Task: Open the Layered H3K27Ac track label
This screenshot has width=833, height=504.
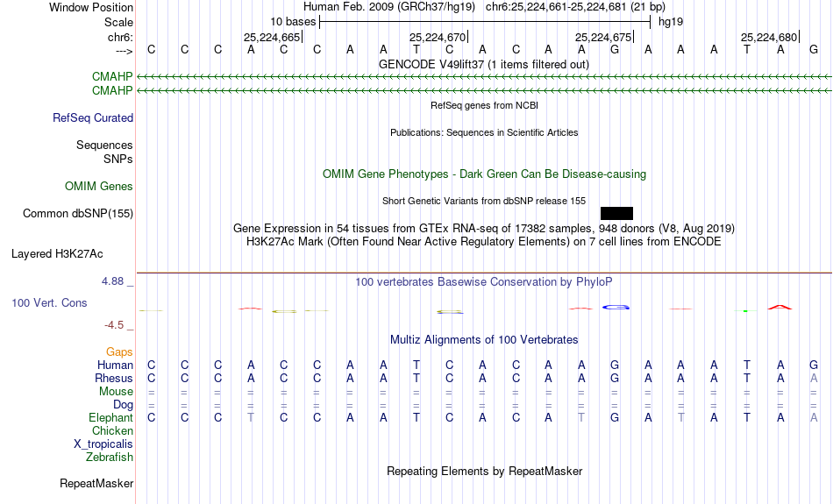Action: (57, 254)
